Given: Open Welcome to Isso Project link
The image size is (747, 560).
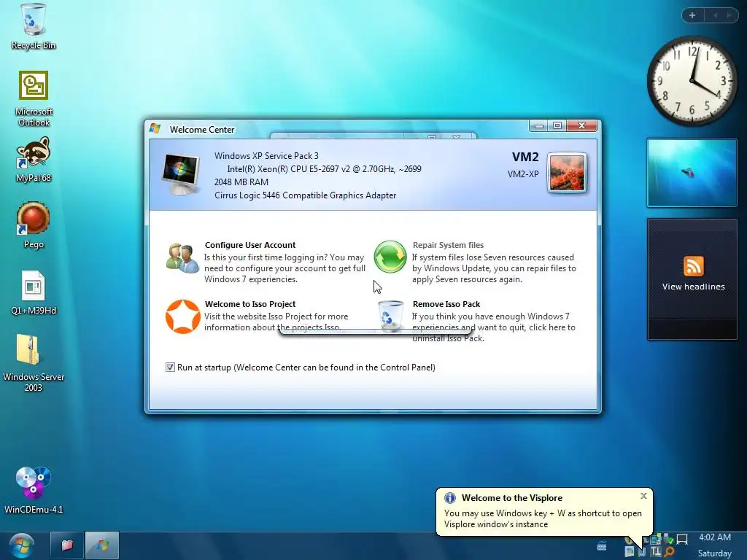Looking at the screenshot, I should [250, 304].
